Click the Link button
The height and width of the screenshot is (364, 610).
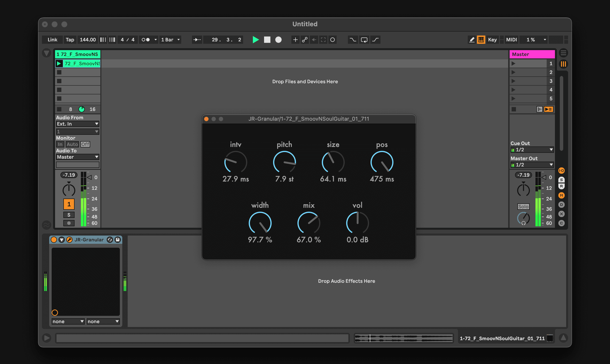coord(52,40)
